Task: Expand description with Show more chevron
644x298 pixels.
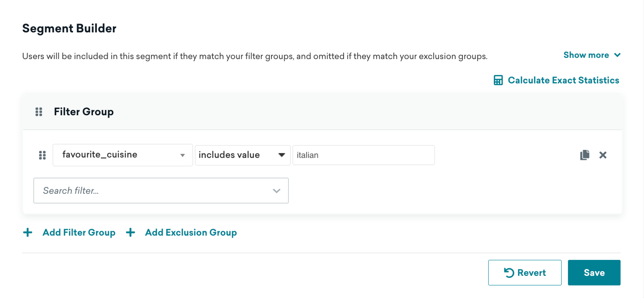Action: [x=617, y=55]
